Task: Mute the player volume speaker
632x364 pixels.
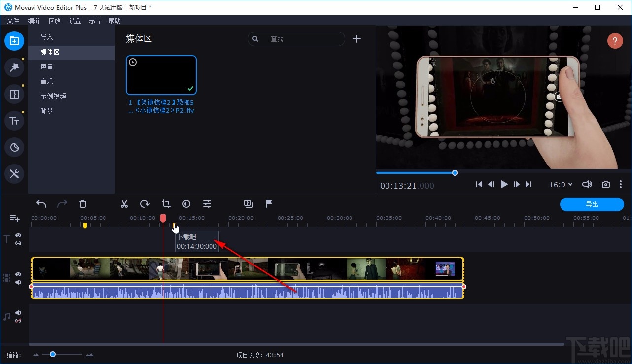Action: pyautogui.click(x=587, y=184)
